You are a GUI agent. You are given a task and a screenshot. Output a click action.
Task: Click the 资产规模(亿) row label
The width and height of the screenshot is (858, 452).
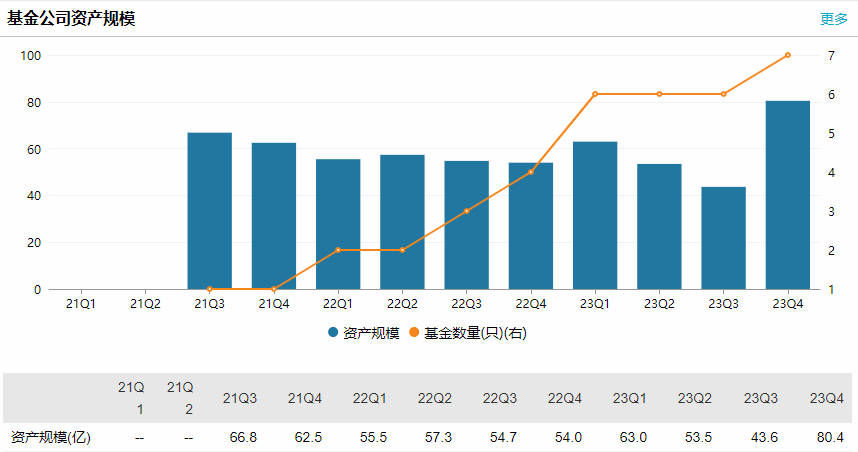[x=51, y=437]
